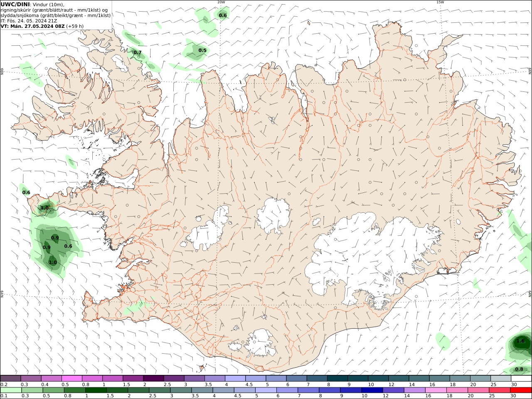
Task: Click the UWC/DINI title text
Action: tap(15, 4)
